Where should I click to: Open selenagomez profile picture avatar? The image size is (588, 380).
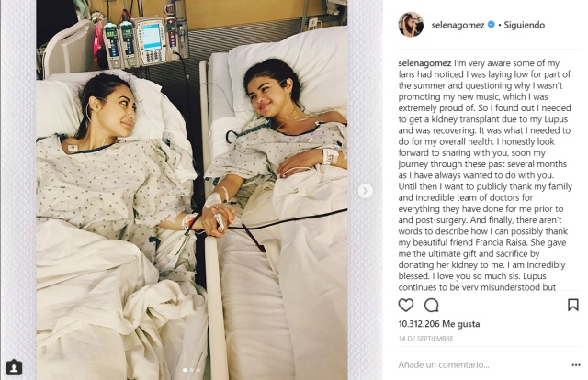(x=411, y=25)
